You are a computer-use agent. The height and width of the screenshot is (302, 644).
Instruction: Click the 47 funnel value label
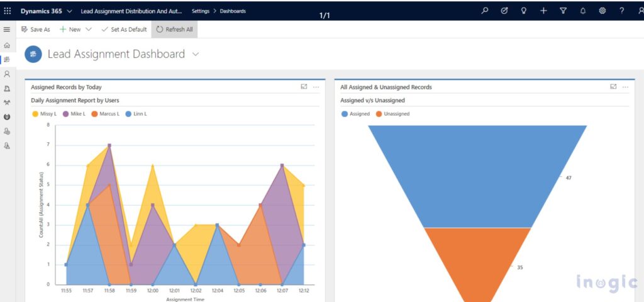(569, 178)
